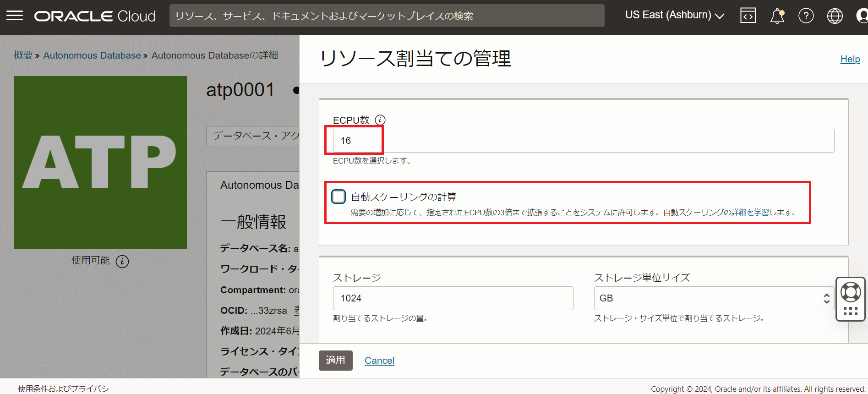Go to the 概要 breadcrumb link
Viewport: 868px width, 394px height.
pyautogui.click(x=23, y=55)
